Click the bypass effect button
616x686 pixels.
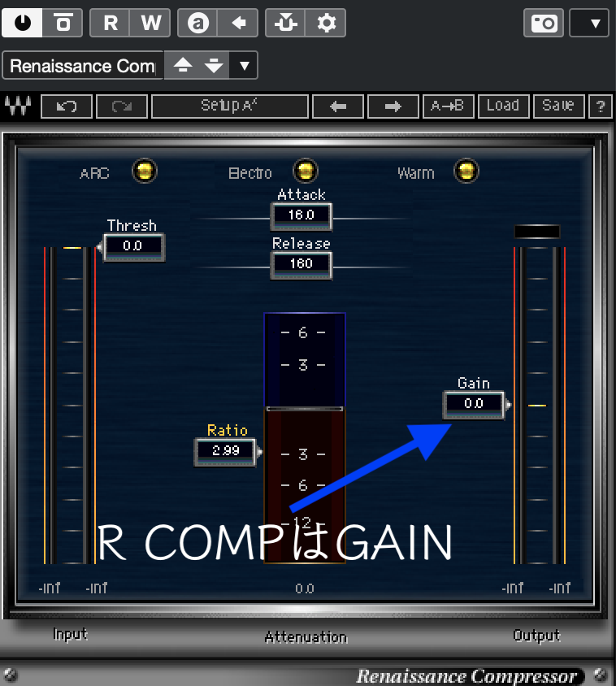pyautogui.click(x=63, y=22)
